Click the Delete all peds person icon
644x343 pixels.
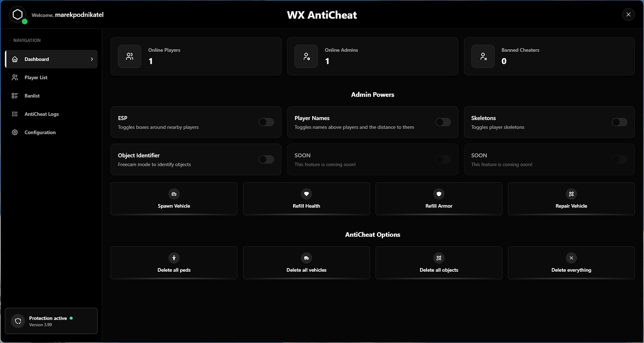(x=174, y=258)
